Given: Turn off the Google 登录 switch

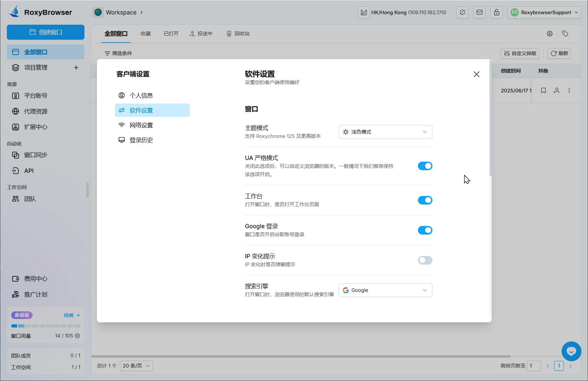Looking at the screenshot, I should 425,230.
